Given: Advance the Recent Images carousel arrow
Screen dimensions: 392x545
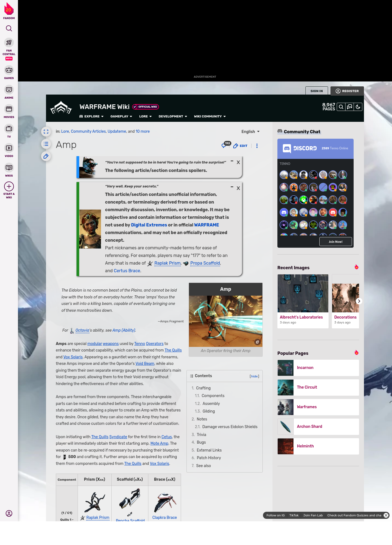Looking at the screenshot, I should (359, 301).
